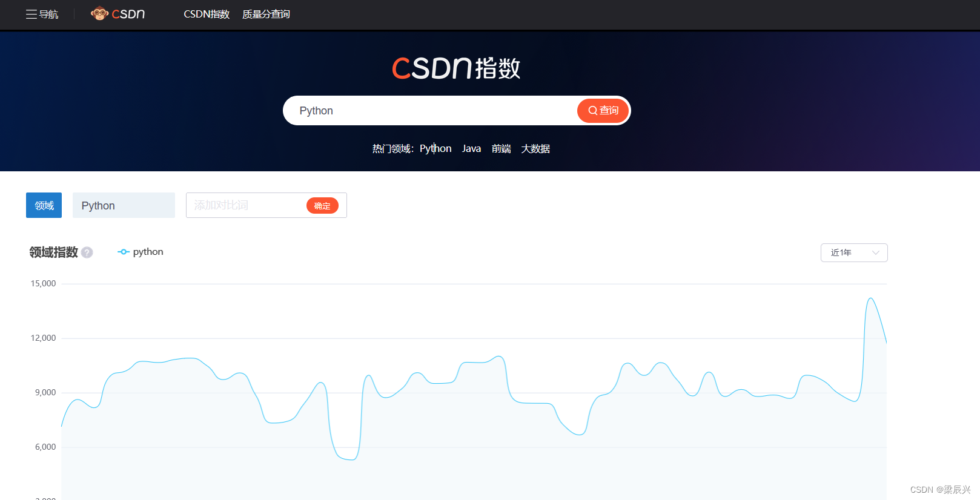The height and width of the screenshot is (500, 980).
Task: Click the CSDN指数 banner title logo
Action: (456, 68)
